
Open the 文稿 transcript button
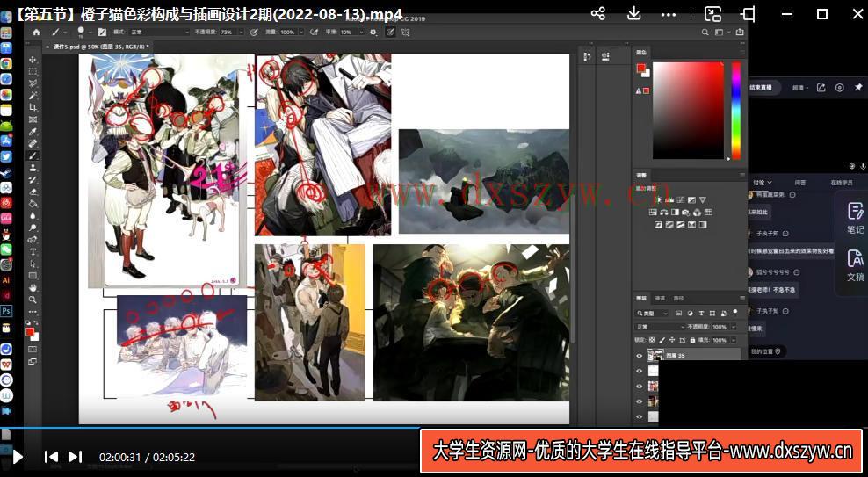(856, 264)
